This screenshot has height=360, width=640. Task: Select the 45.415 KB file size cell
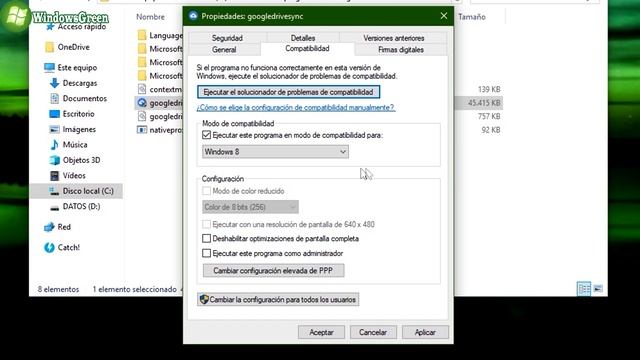pyautogui.click(x=484, y=103)
